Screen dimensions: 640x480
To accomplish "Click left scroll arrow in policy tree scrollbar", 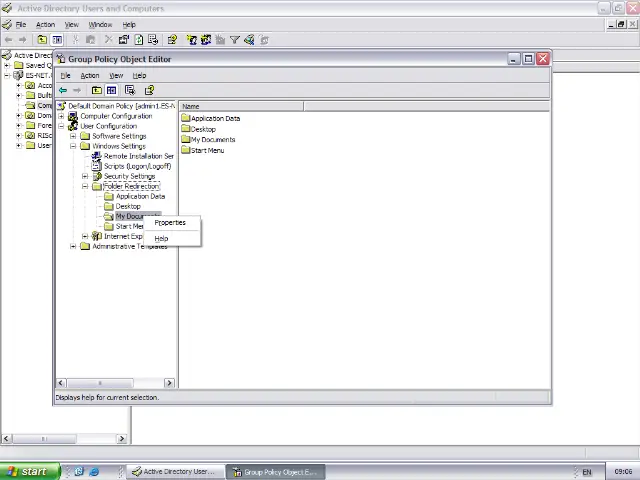I will tap(61, 383).
